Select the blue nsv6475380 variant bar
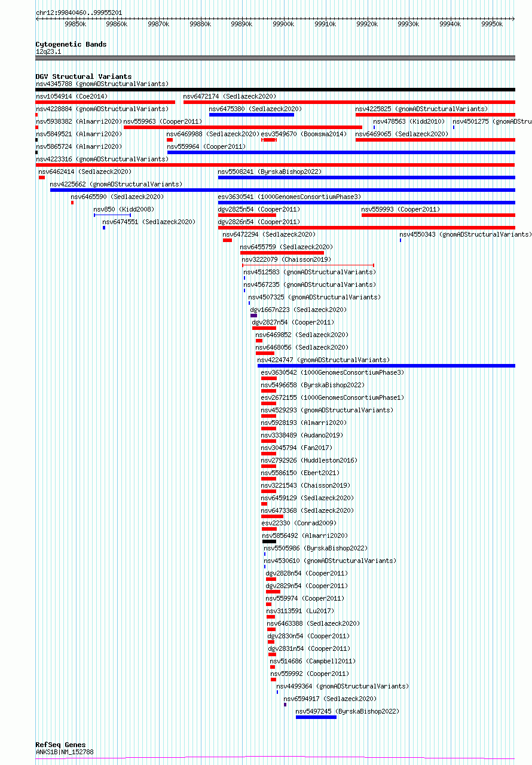The width and height of the screenshot is (532, 765). [x=251, y=115]
